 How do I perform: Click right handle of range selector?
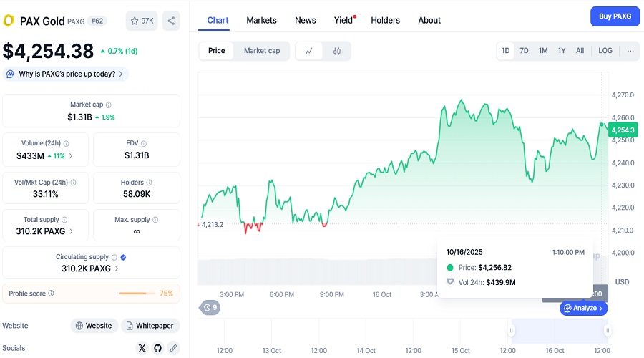[608, 331]
